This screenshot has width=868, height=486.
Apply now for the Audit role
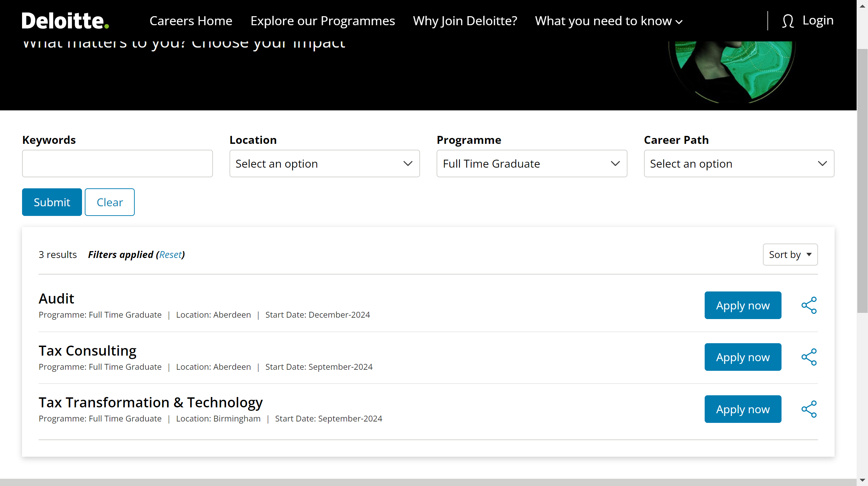(743, 305)
